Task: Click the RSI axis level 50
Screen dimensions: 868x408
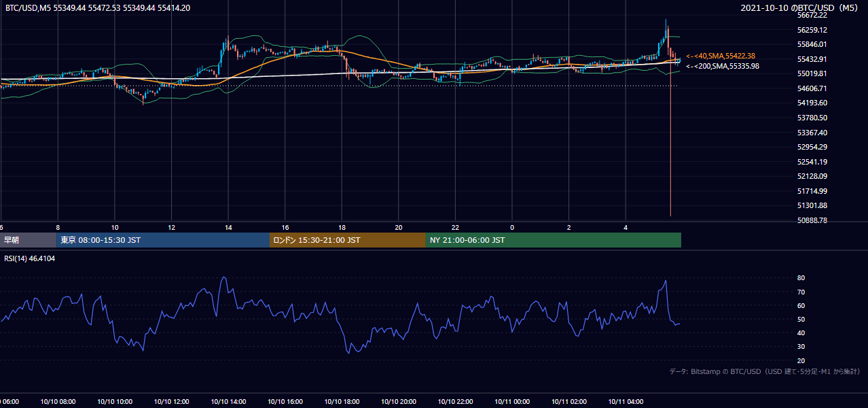Action: pyautogui.click(x=801, y=319)
